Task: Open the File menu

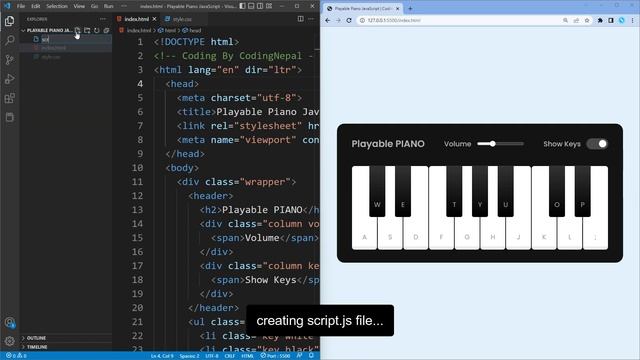Action: point(21,6)
